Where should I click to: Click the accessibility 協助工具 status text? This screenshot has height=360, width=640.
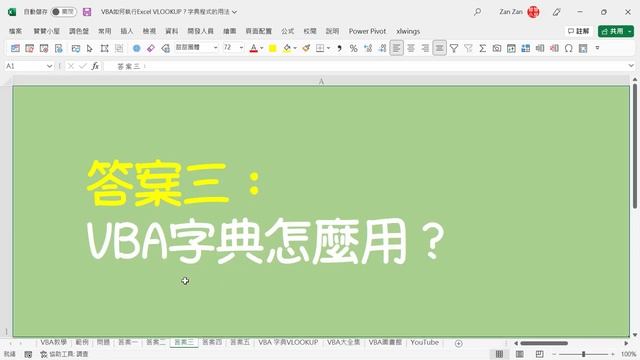pyautogui.click(x=64, y=354)
